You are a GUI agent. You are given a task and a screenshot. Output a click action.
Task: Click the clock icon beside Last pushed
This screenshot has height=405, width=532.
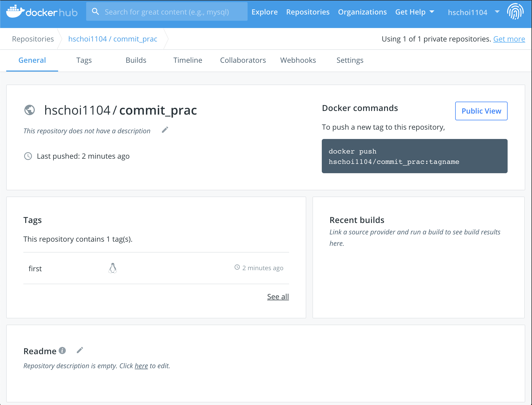tap(28, 156)
